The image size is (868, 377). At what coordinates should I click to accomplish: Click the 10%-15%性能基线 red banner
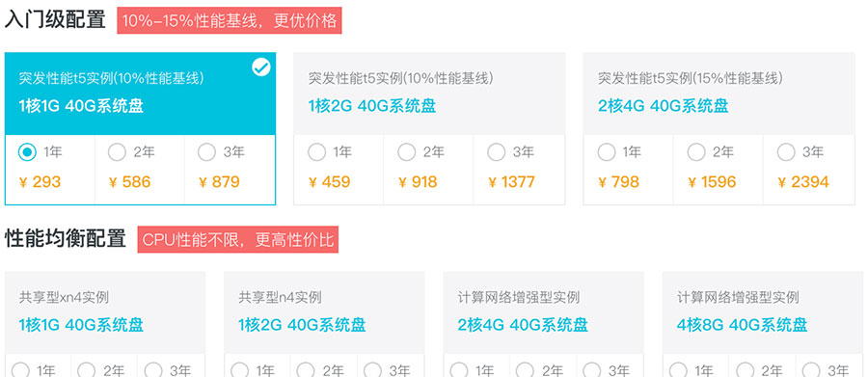coord(230,20)
